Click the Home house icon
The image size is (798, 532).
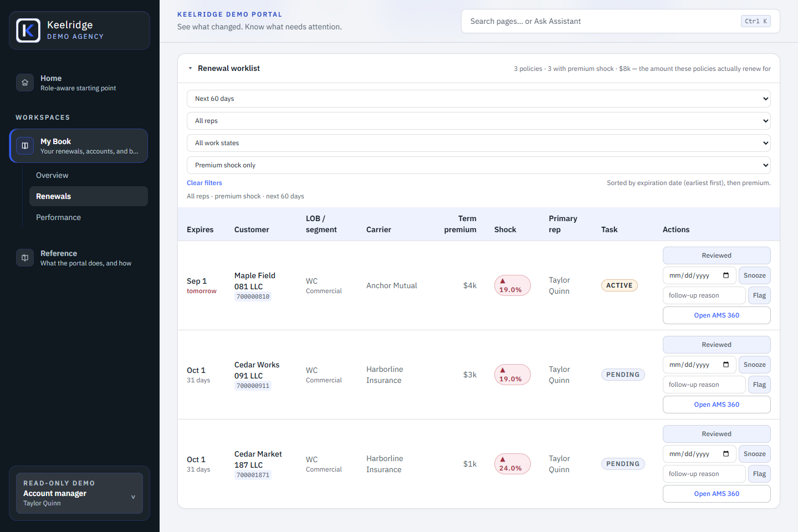point(25,83)
